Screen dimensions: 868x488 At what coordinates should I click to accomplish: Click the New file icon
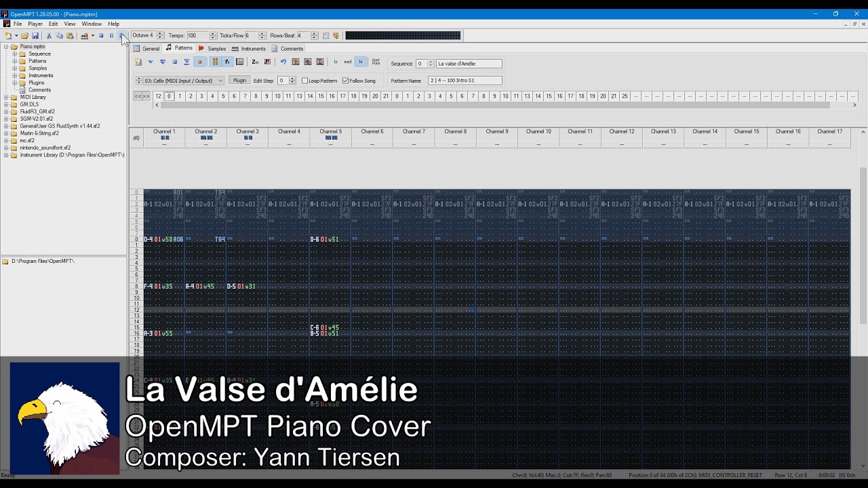[8, 35]
